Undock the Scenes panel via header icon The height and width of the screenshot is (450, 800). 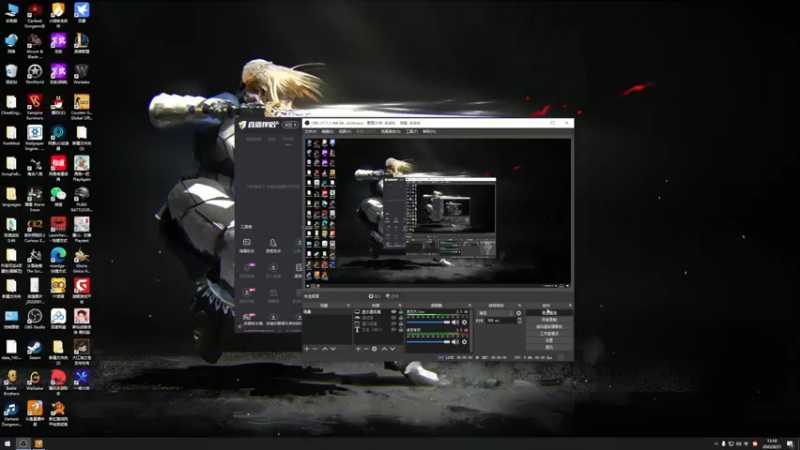point(348,305)
